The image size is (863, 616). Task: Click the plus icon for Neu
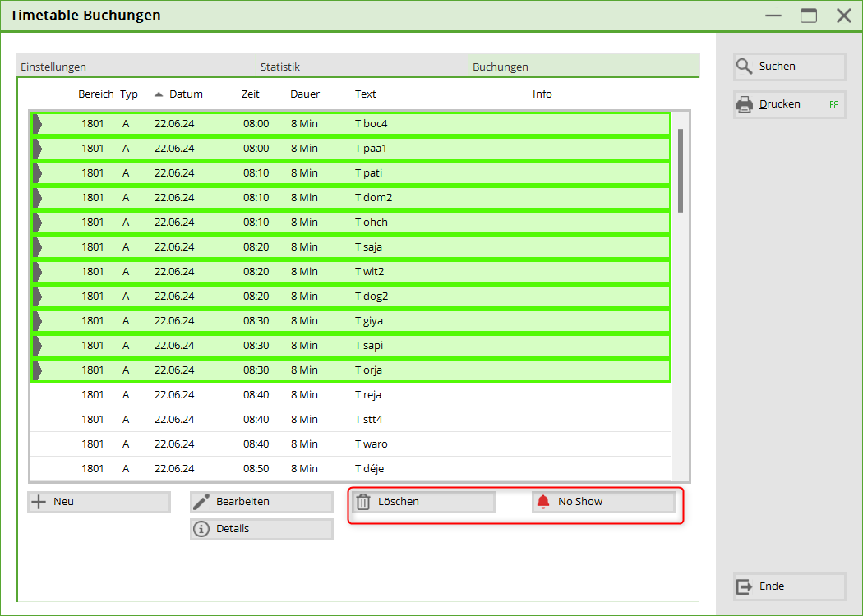(38, 502)
